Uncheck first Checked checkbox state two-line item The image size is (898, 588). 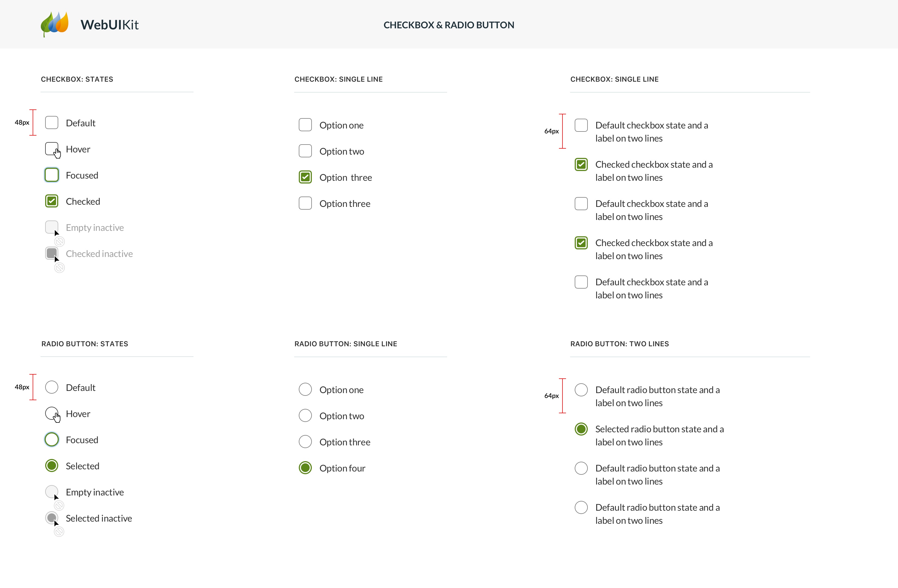[x=581, y=164]
